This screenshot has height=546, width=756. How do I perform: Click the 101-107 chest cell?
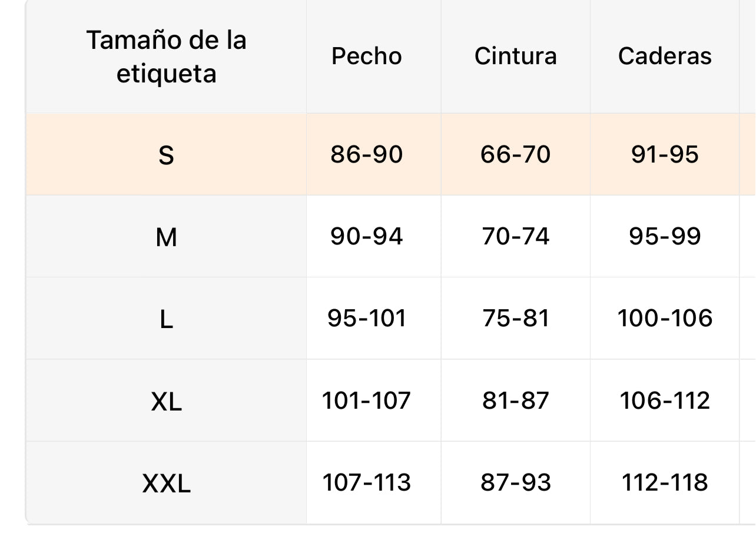366,401
